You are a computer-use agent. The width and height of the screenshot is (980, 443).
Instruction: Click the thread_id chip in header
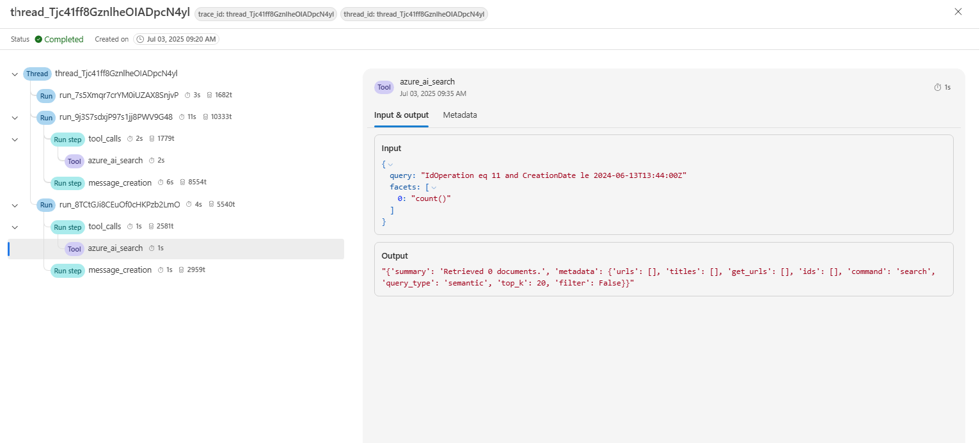414,14
